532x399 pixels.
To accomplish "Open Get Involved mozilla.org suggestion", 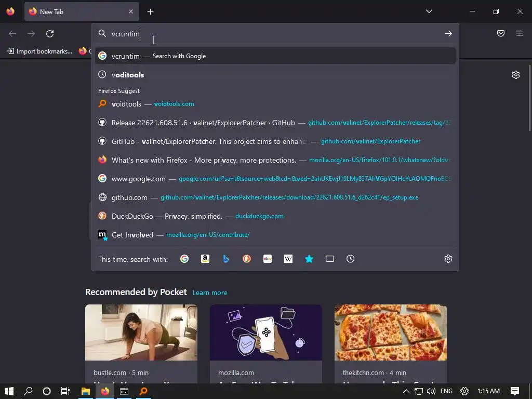I will [x=275, y=234].
